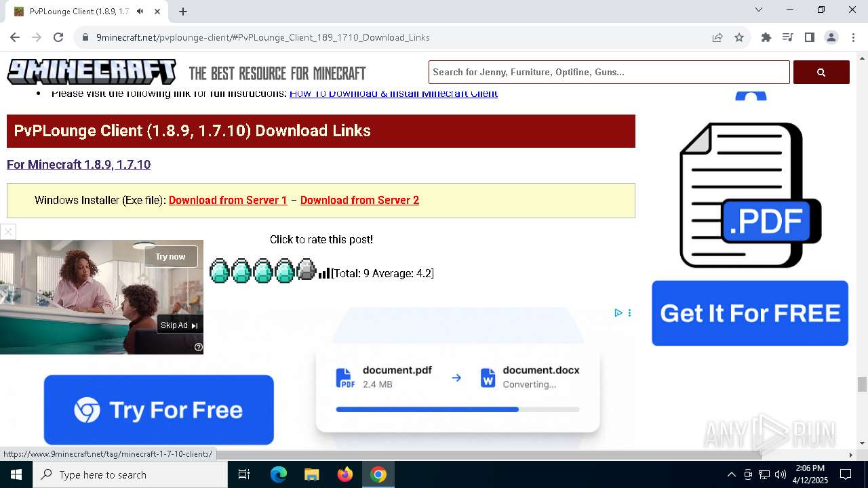Screen dimensions: 868x488
Task: Click the site search magnifier button
Action: click(x=821, y=72)
